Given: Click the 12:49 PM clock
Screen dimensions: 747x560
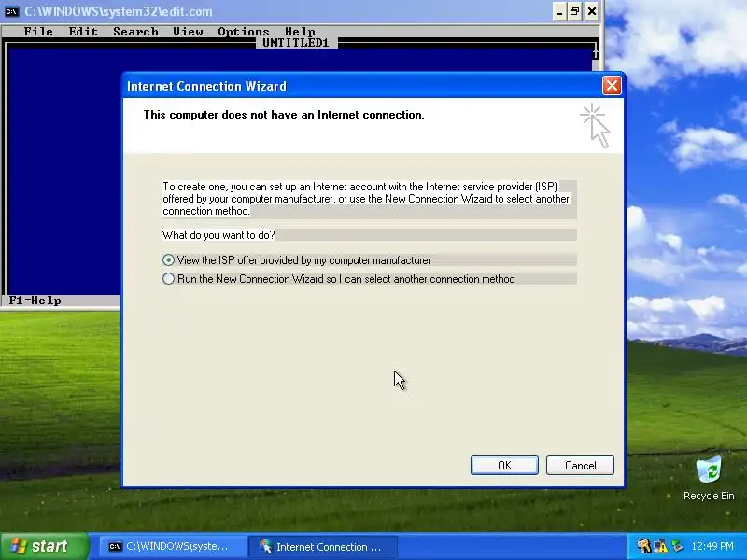Looking at the screenshot, I should [712, 546].
